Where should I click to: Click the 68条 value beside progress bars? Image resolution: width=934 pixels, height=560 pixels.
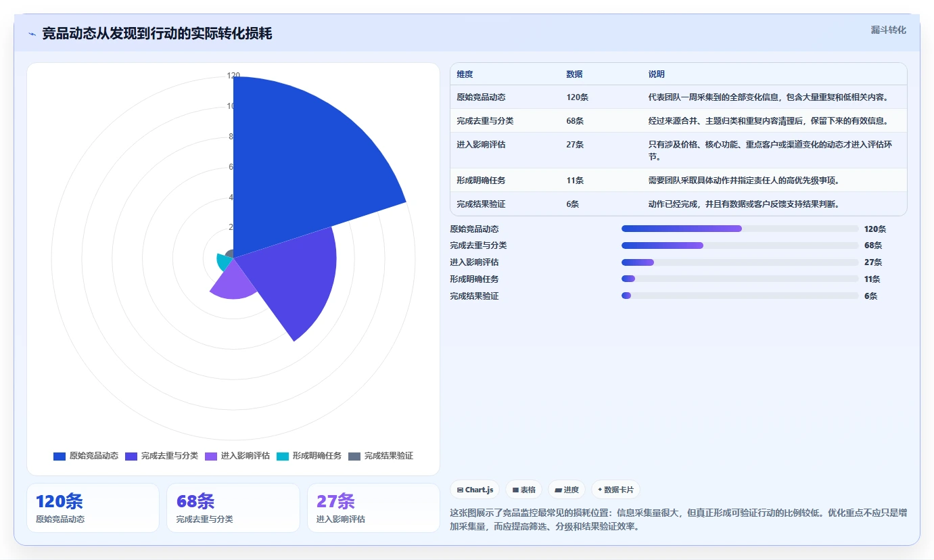[873, 246]
